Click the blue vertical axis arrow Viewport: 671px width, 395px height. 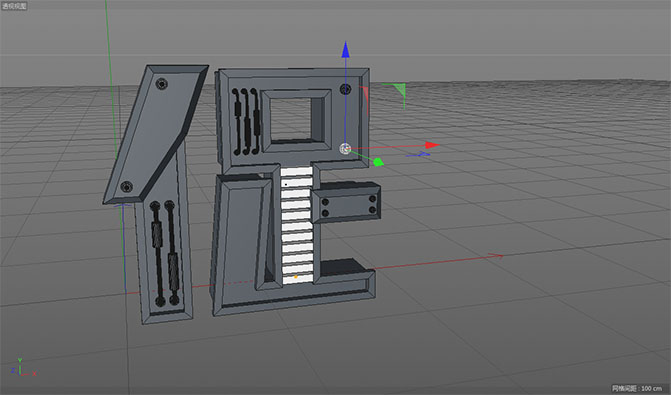[345, 50]
